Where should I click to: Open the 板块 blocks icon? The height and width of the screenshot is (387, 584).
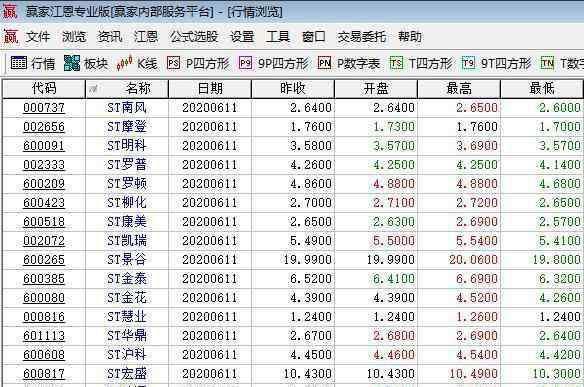(72, 63)
